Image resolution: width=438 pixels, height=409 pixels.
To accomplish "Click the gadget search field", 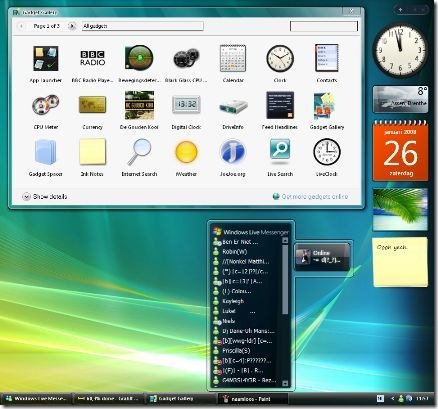I will pyautogui.click(x=324, y=26).
